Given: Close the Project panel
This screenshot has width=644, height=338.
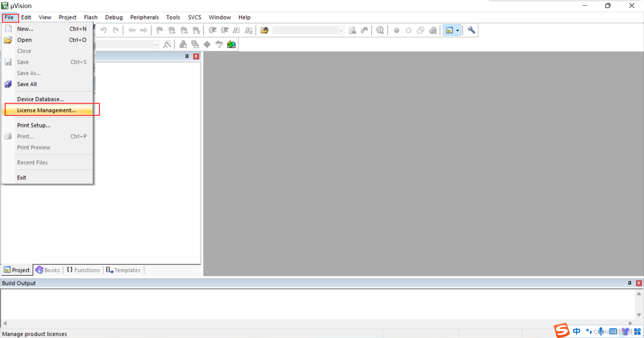Looking at the screenshot, I should pyautogui.click(x=196, y=57).
